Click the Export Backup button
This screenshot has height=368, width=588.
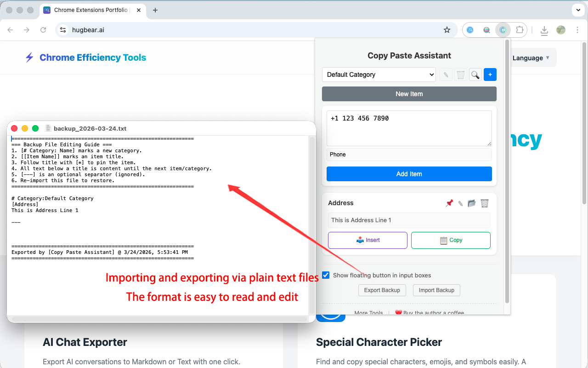tap(382, 290)
